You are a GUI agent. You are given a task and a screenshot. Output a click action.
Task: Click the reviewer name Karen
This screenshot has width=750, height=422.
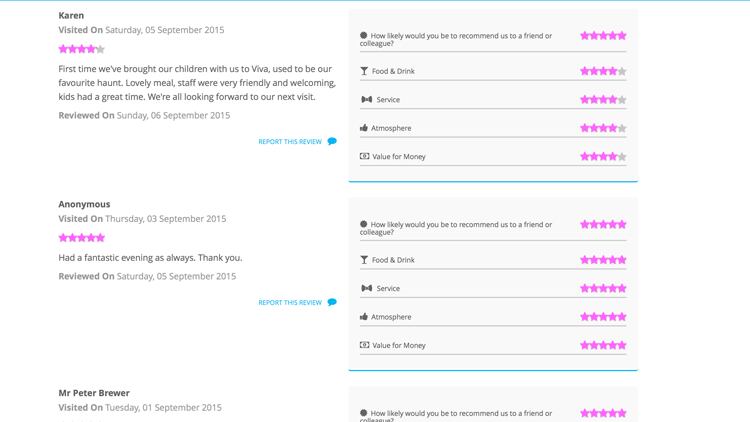tap(71, 16)
